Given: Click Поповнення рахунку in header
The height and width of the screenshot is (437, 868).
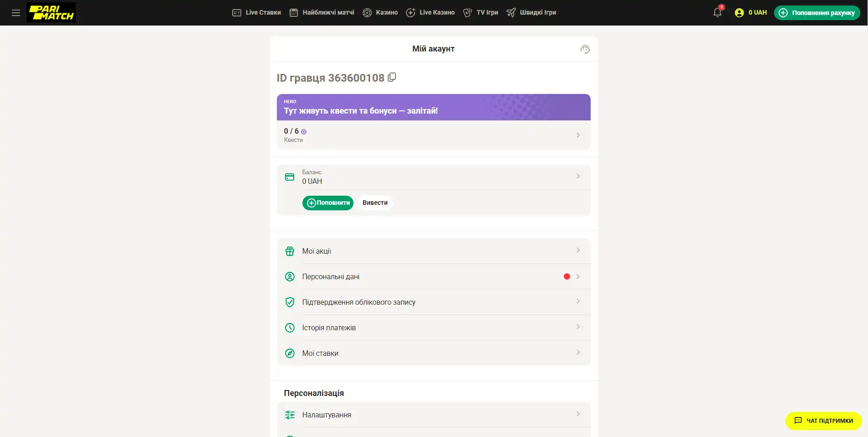Looking at the screenshot, I should point(817,13).
